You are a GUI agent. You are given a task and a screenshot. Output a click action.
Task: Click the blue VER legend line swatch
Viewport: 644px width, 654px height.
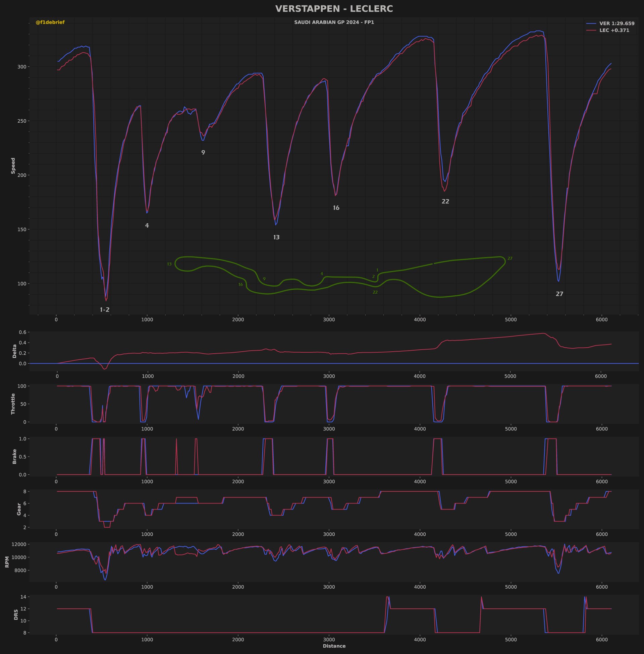click(591, 24)
